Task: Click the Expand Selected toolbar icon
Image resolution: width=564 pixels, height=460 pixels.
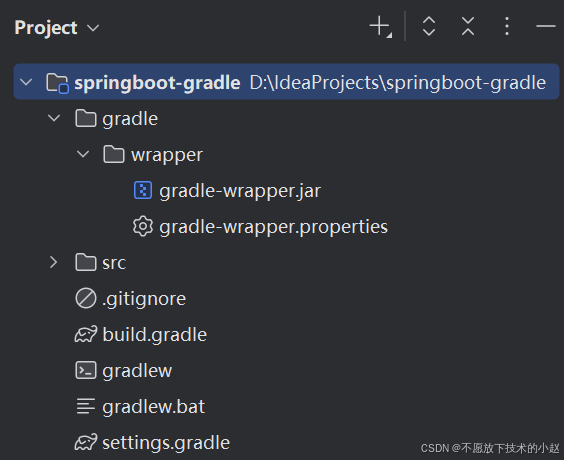Action: pyautogui.click(x=429, y=26)
